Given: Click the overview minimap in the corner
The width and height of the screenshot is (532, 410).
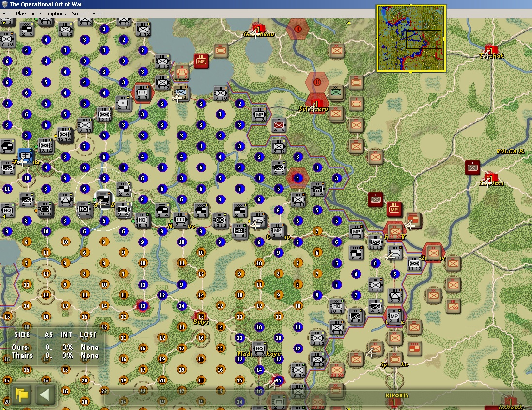Looking at the screenshot, I should [x=411, y=38].
